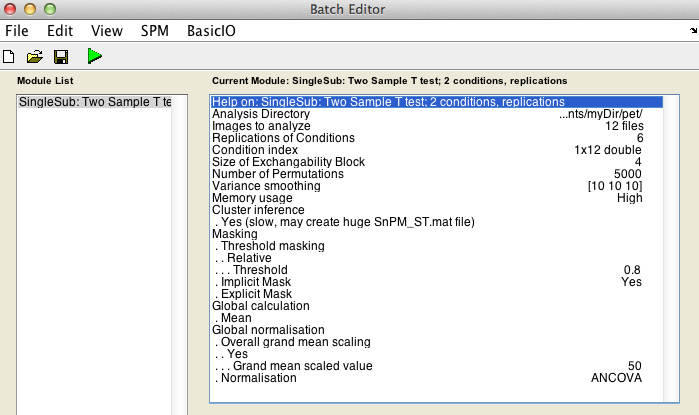Viewport: 699px width, 415px height.
Task: Select the Analysis Directory item
Action: [437, 114]
